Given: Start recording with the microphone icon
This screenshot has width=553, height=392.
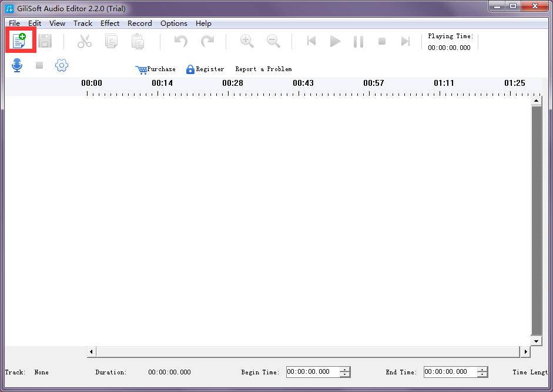Looking at the screenshot, I should pos(17,66).
